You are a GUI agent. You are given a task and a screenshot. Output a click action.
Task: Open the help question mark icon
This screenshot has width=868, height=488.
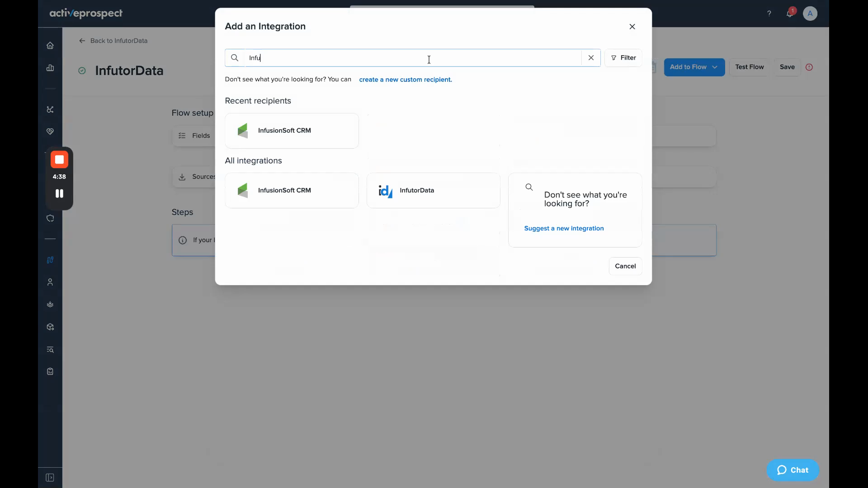tap(769, 14)
